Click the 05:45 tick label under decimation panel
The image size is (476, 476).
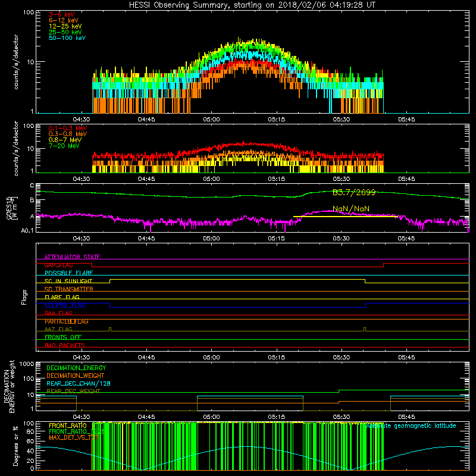406,417
